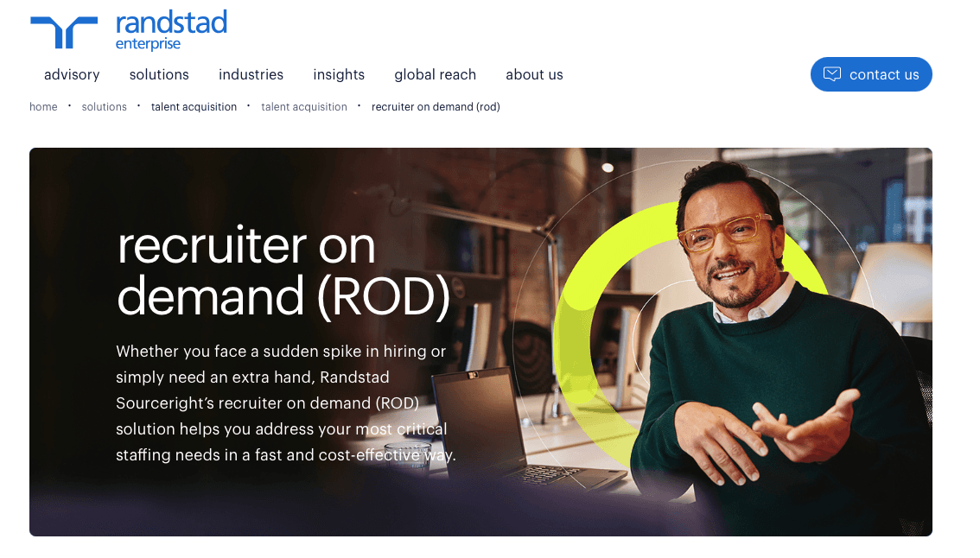Open the solutions item in main navigation
This screenshot has height=558, width=980.
coord(159,75)
